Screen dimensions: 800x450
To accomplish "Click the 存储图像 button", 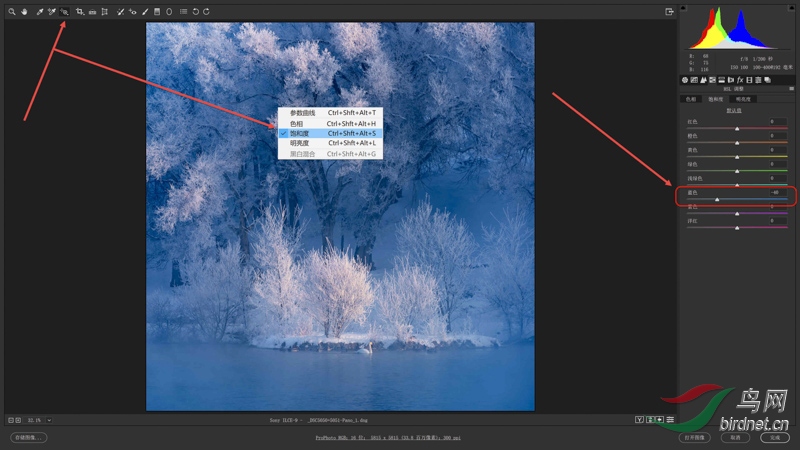I will (x=29, y=437).
